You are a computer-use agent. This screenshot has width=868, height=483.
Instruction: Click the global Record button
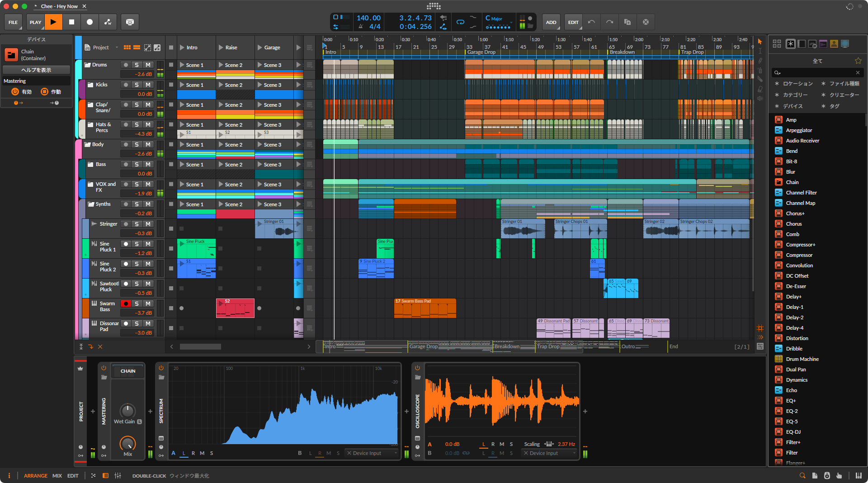90,22
